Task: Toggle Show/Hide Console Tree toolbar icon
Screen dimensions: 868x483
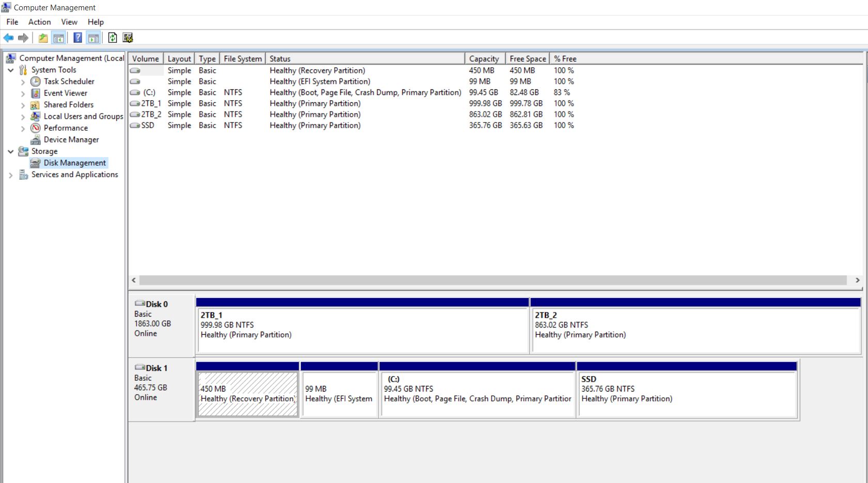Action: click(x=59, y=38)
